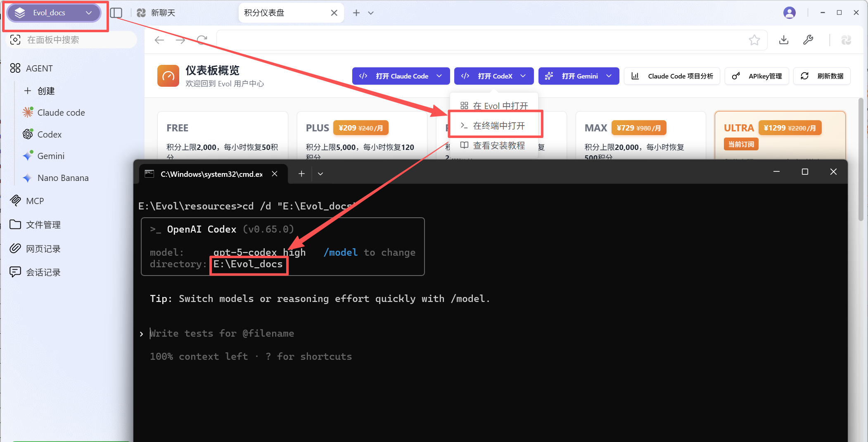
Task: Open Claude code agent in sidebar
Action: click(x=61, y=113)
